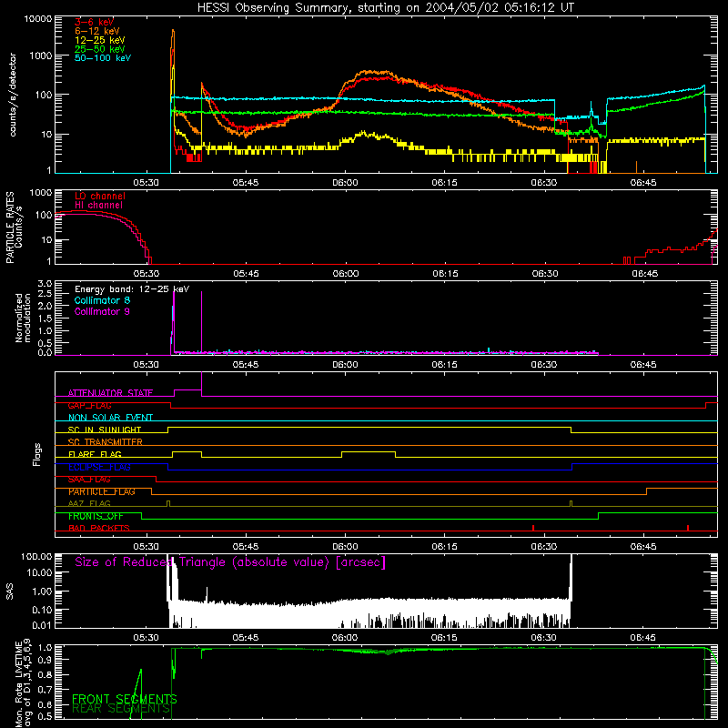This screenshot has width=728, height=728.
Task: Click the 3.0 tick label on modulation axis
Action: (x=44, y=283)
